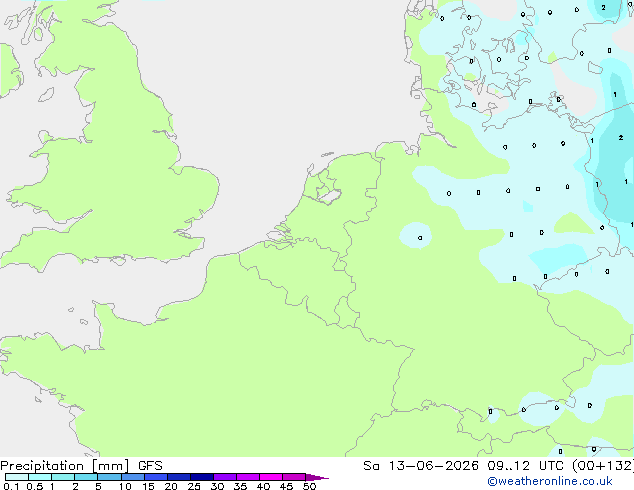Pick the 15 mm royal blue legend swatch
634x490 pixels.
(156, 477)
